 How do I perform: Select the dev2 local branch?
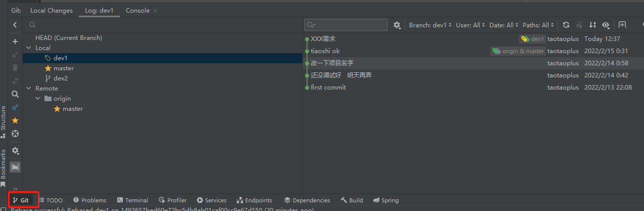tap(162, 78)
